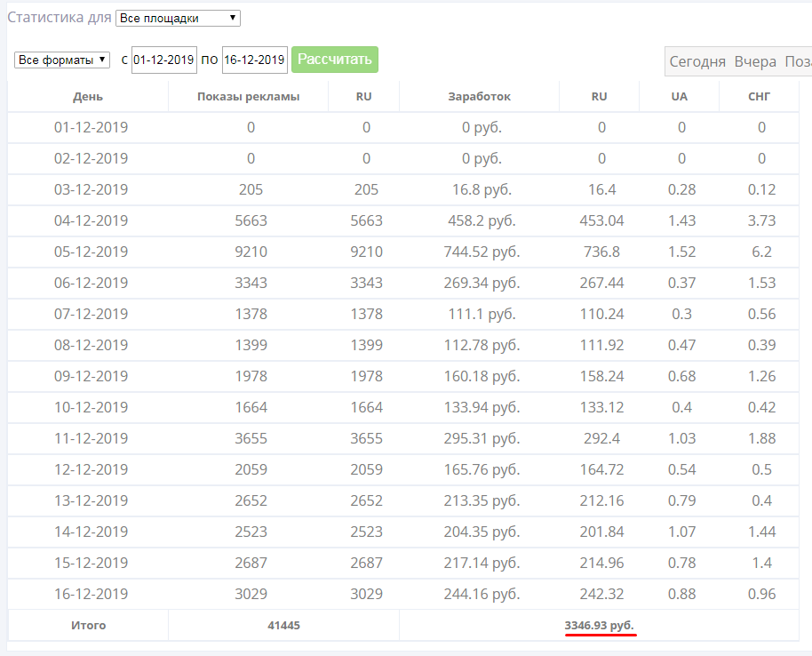Click the underlined total 3346.93 руб.

tap(599, 626)
